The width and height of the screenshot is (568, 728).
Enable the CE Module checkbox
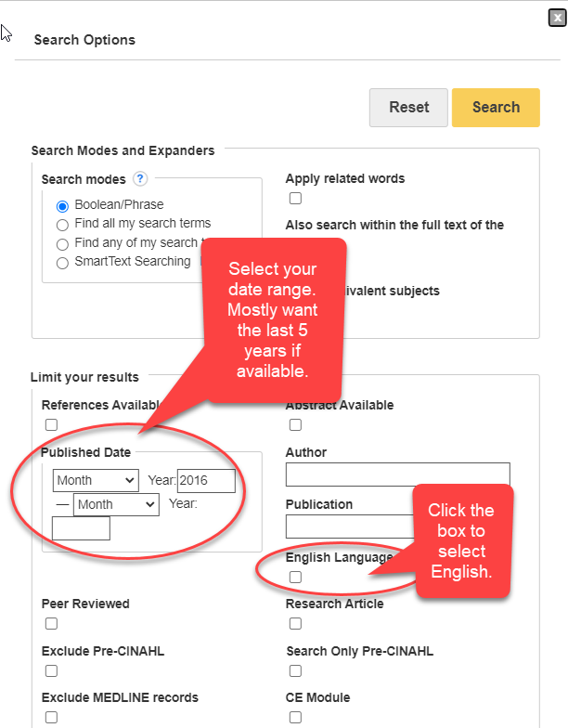tap(295, 717)
